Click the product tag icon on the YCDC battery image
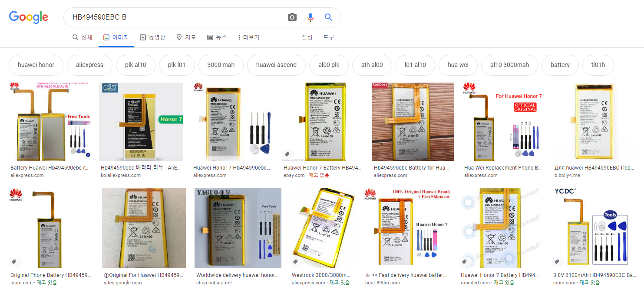The image size is (644, 290). point(557,261)
